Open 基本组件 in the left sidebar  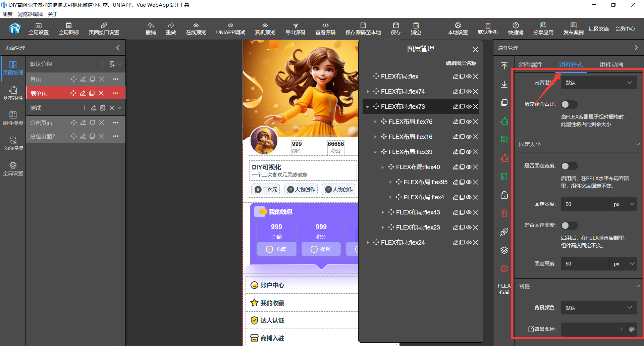click(x=13, y=93)
